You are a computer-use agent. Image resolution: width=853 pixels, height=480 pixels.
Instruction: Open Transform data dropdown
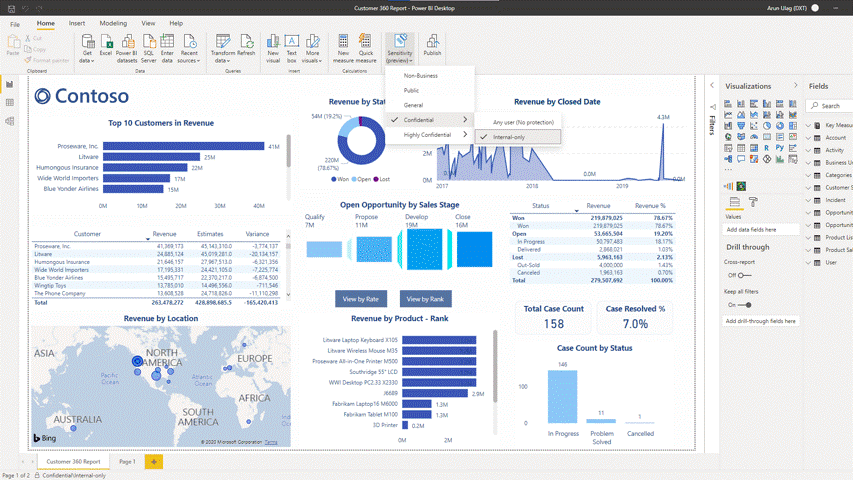222,48
